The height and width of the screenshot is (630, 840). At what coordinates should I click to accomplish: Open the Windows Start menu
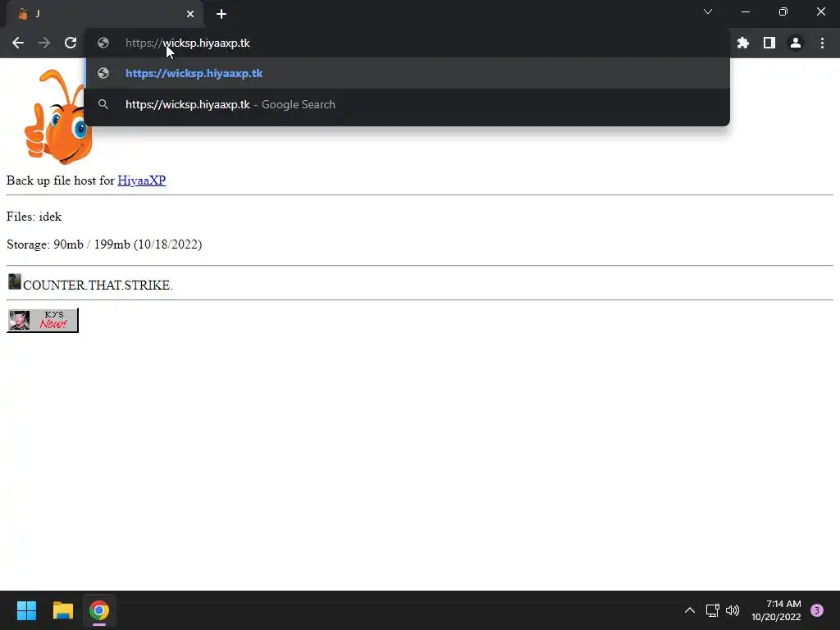point(26,610)
